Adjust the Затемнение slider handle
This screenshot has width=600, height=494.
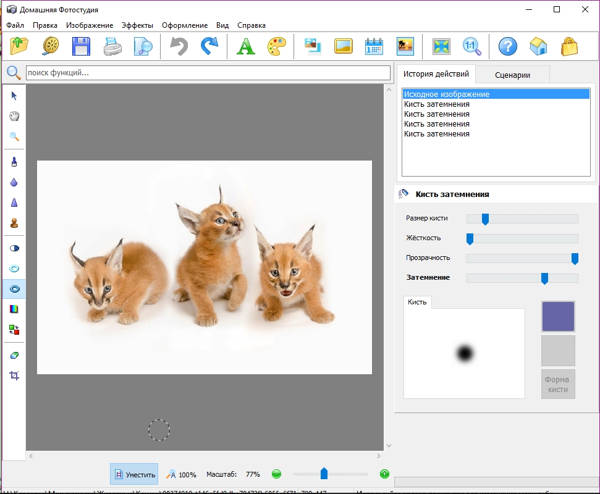544,279
